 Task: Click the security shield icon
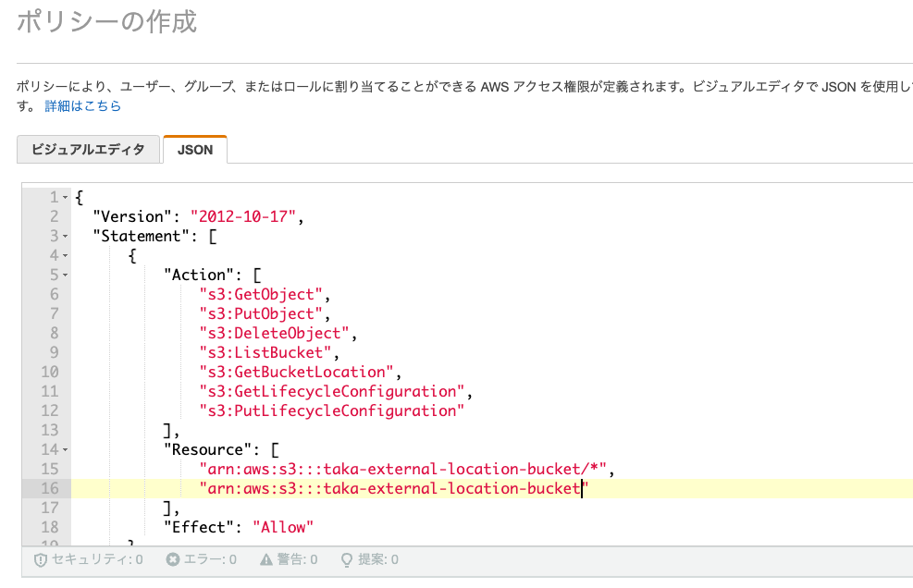click(x=40, y=560)
